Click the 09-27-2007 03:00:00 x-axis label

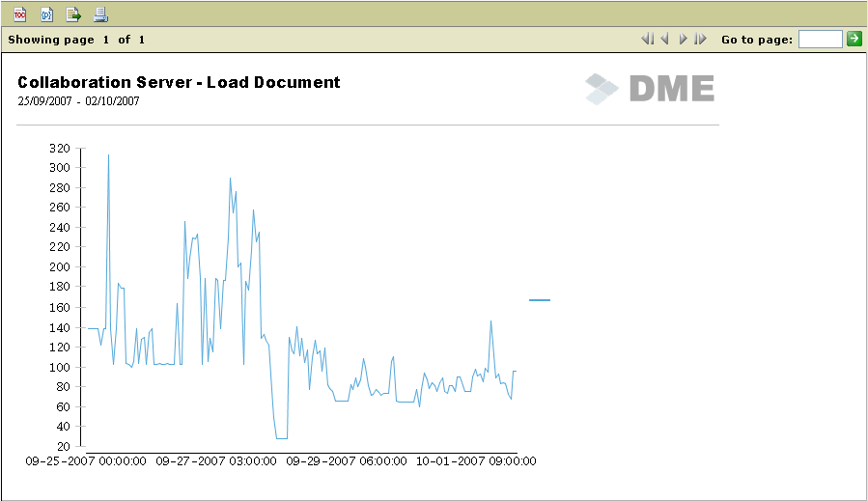(215, 461)
